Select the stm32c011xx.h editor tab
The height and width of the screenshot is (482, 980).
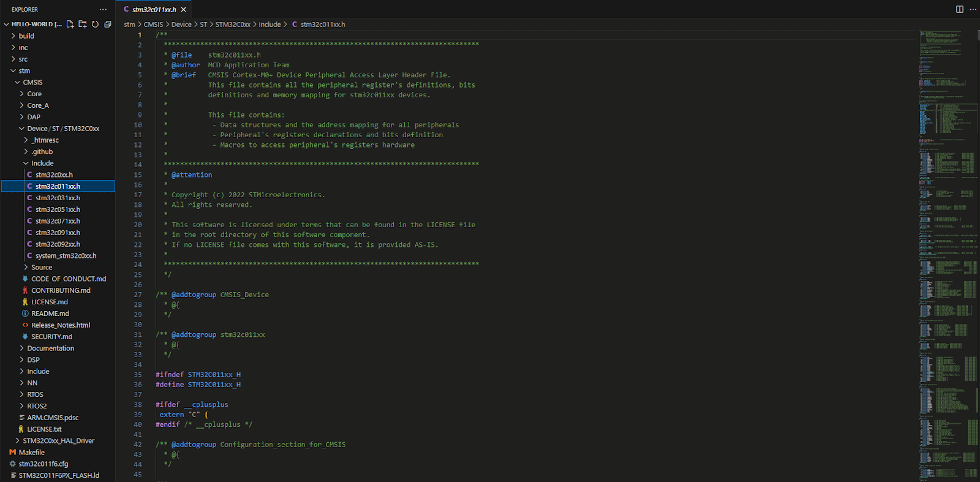pos(154,9)
